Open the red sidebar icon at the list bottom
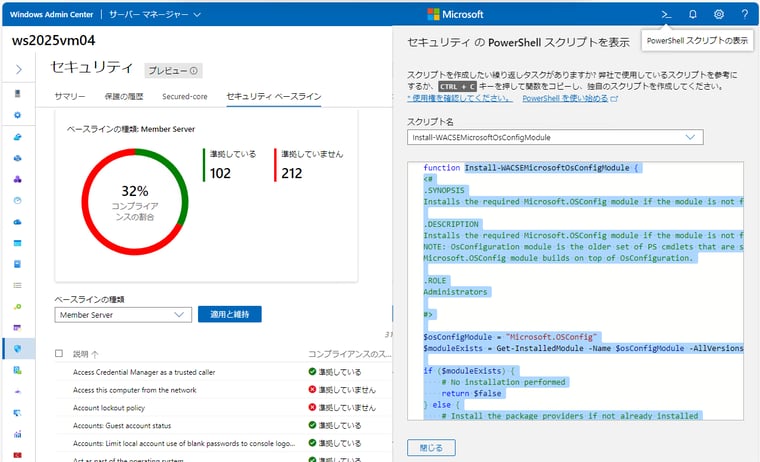This screenshot has height=462, width=760. pos(17,455)
